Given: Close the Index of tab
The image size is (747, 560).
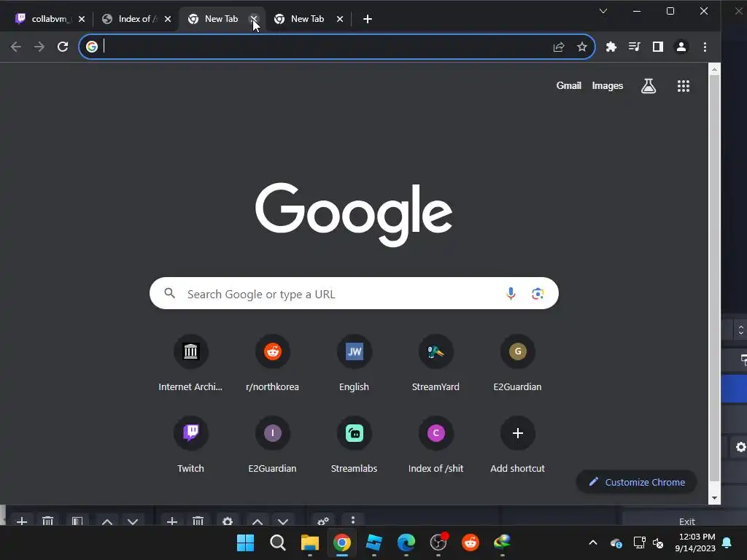Looking at the screenshot, I should point(168,19).
